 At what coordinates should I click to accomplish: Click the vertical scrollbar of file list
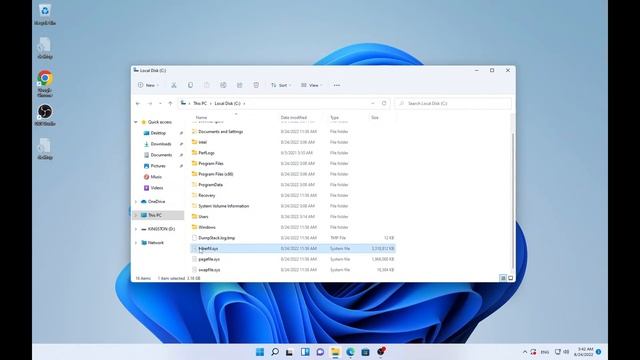pos(513,200)
